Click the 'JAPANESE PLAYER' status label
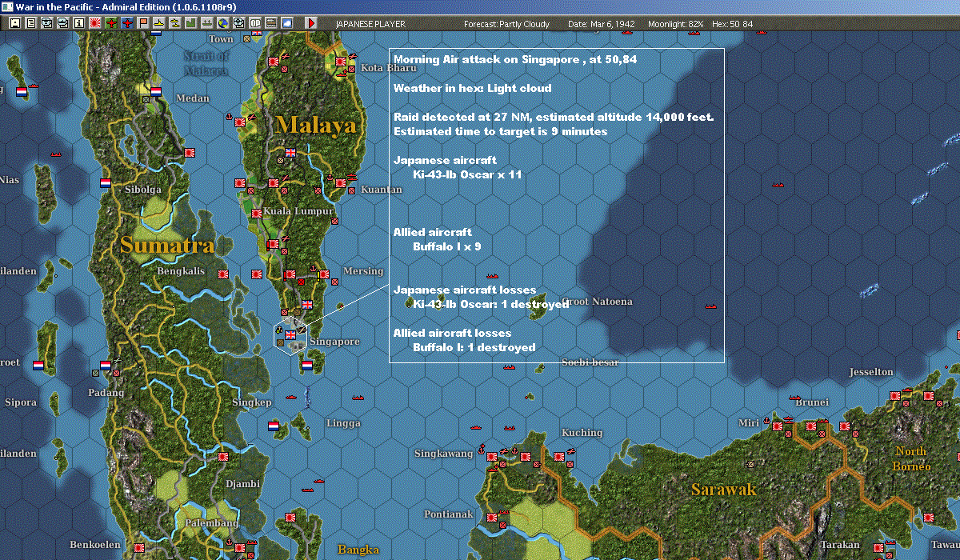 click(x=370, y=24)
